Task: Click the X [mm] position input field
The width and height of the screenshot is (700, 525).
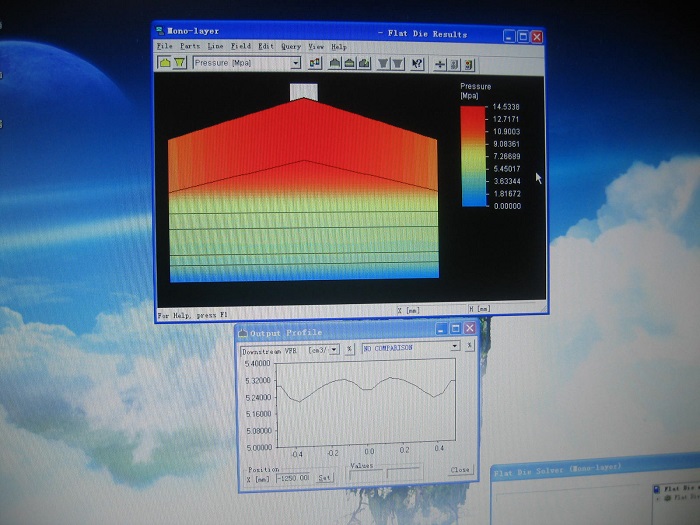Action: pyautogui.click(x=293, y=478)
